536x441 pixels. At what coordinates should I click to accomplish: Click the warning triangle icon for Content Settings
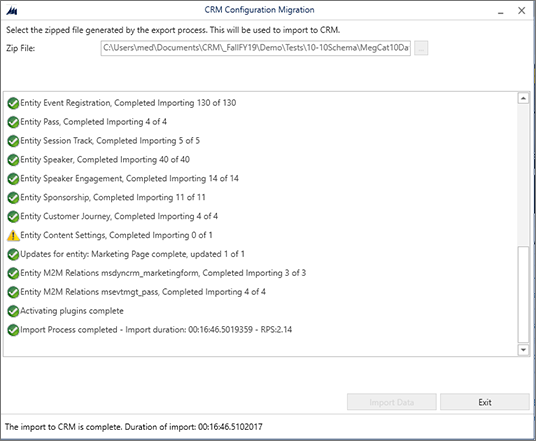click(13, 235)
